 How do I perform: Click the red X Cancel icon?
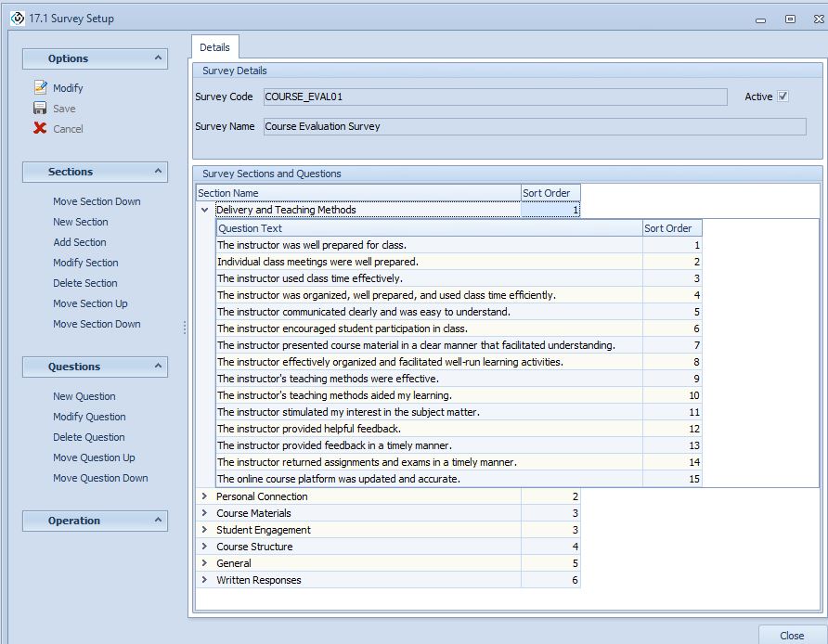tap(40, 129)
